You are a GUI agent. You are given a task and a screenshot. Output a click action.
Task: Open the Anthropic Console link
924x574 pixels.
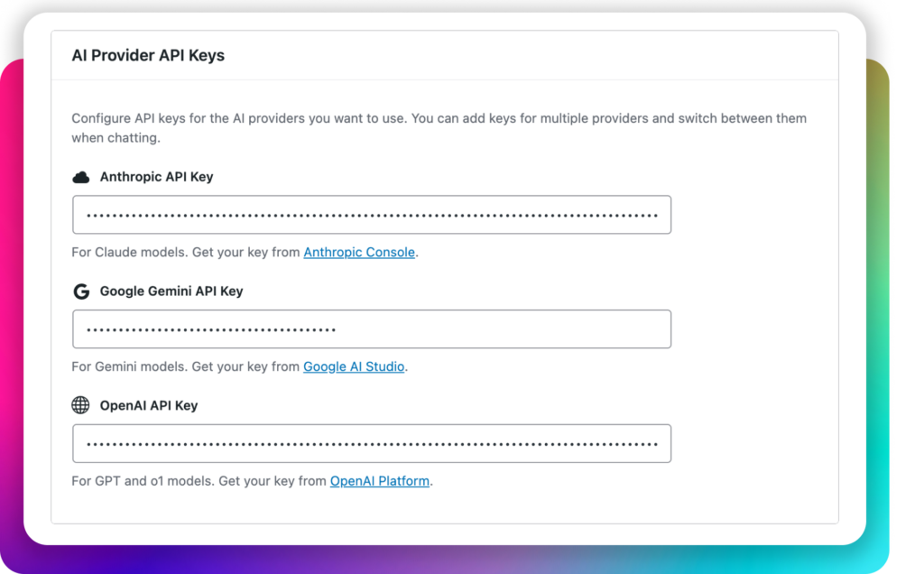point(359,253)
